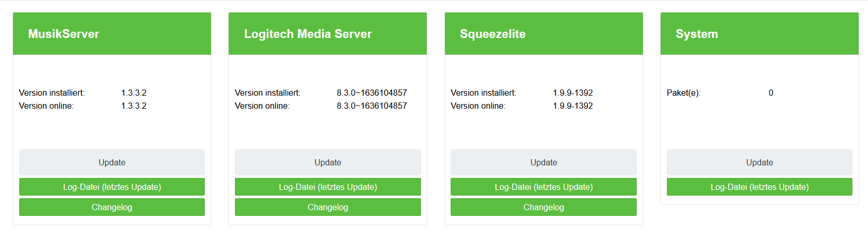
Task: Click Update button in MusikServer card
Action: point(112,162)
